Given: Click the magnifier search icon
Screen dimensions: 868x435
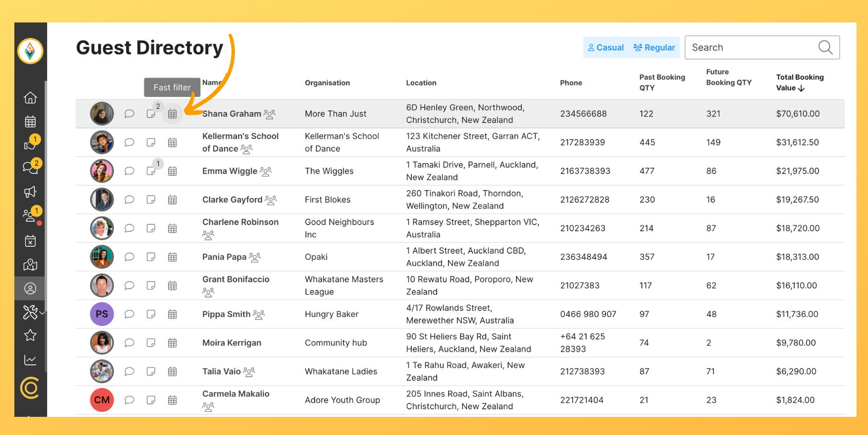Looking at the screenshot, I should coord(825,47).
